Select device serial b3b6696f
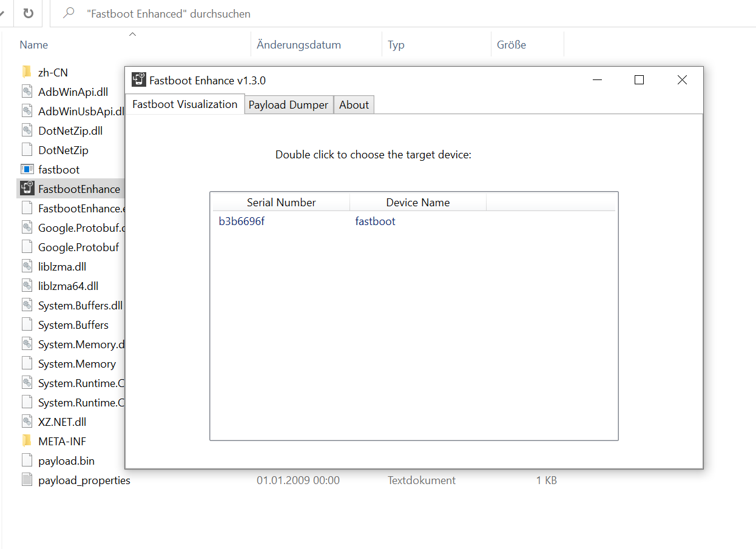Image resolution: width=756 pixels, height=549 pixels. [x=241, y=221]
